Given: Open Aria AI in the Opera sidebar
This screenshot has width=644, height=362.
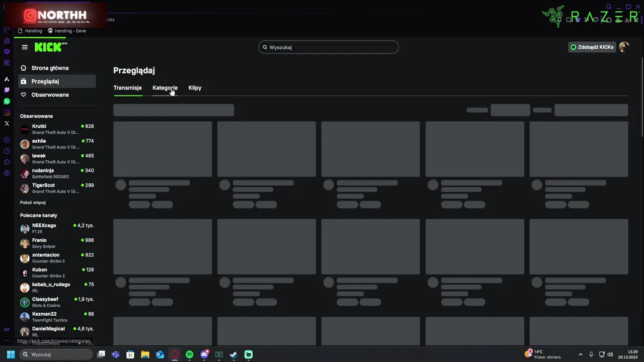Looking at the screenshot, I should pyautogui.click(x=7, y=79).
